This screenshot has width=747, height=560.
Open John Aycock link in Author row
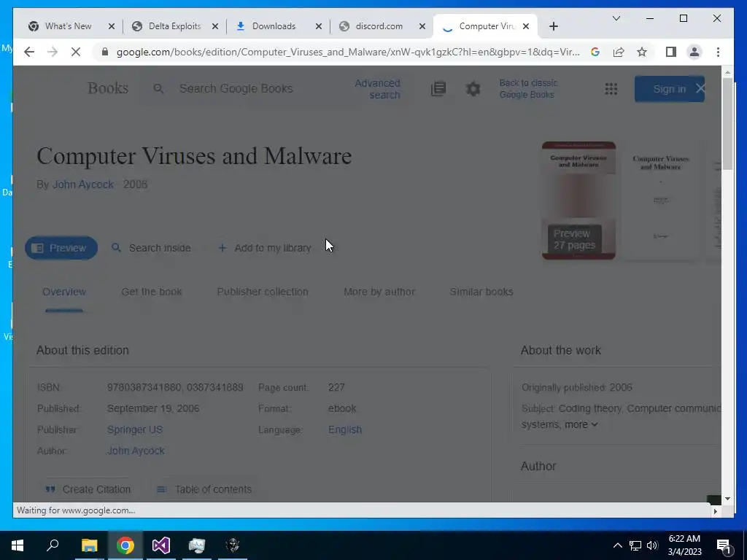point(136,451)
